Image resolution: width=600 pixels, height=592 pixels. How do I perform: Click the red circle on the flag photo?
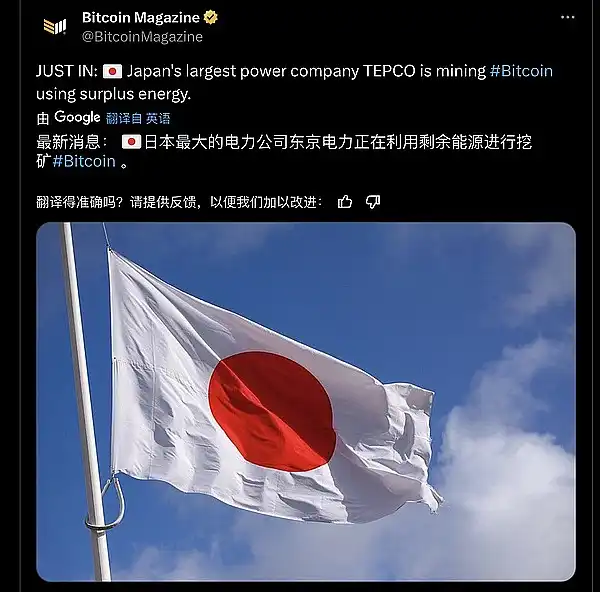(x=272, y=412)
